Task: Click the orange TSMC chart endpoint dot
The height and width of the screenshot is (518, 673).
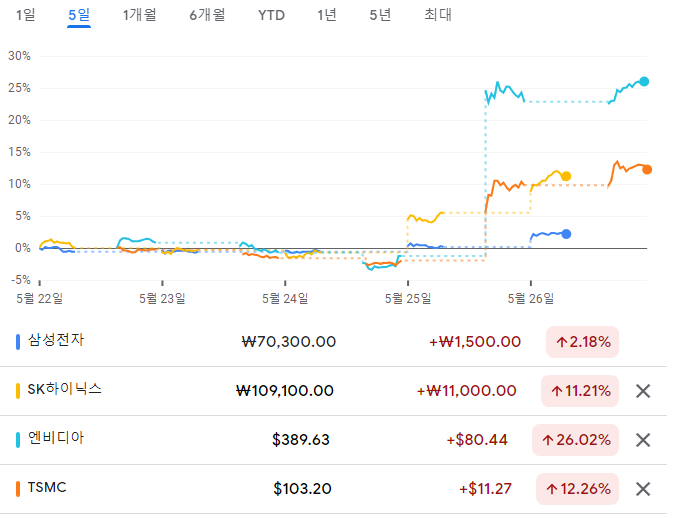Action: [647, 170]
